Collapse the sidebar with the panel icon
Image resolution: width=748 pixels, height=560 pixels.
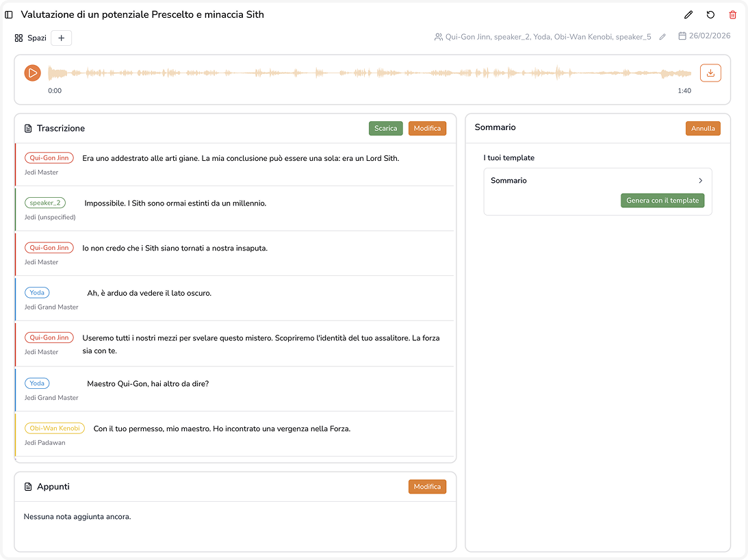[9, 14]
